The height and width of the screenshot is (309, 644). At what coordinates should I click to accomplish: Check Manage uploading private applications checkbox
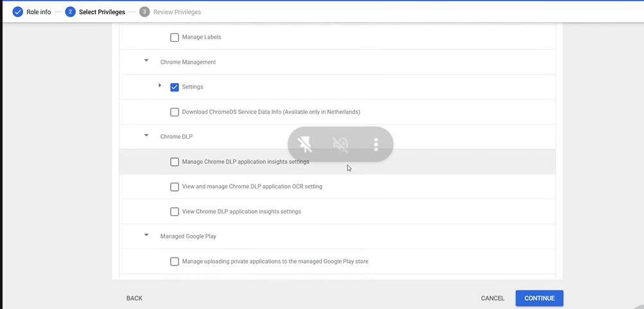click(x=175, y=261)
